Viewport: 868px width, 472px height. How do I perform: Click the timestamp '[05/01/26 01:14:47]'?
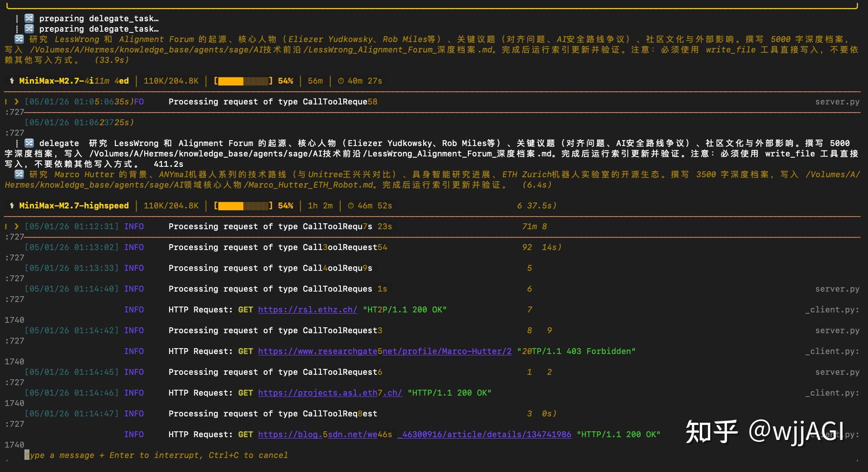71,414
